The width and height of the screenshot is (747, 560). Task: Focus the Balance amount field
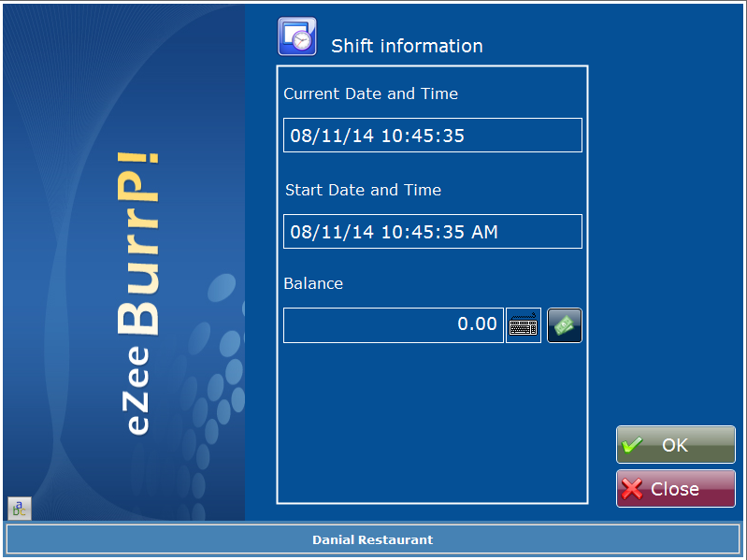pyautogui.click(x=394, y=325)
